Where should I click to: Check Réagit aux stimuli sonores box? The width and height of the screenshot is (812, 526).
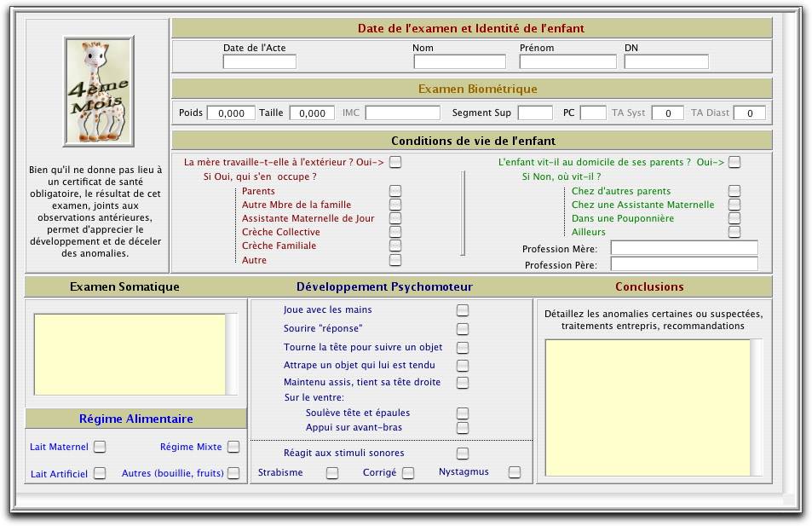463,454
